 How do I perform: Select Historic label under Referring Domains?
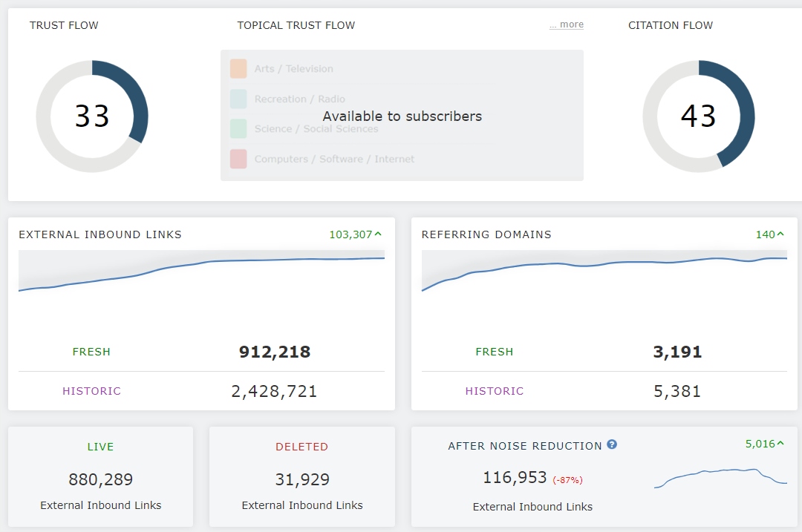pyautogui.click(x=495, y=391)
